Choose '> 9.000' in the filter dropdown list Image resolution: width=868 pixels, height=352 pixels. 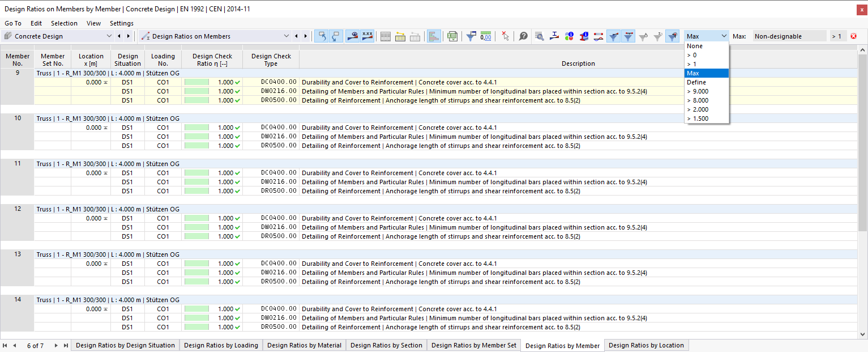tap(707, 91)
